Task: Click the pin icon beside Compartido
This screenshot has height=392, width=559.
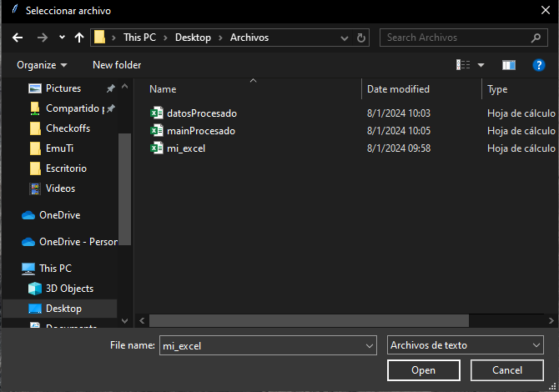Action: click(x=111, y=108)
